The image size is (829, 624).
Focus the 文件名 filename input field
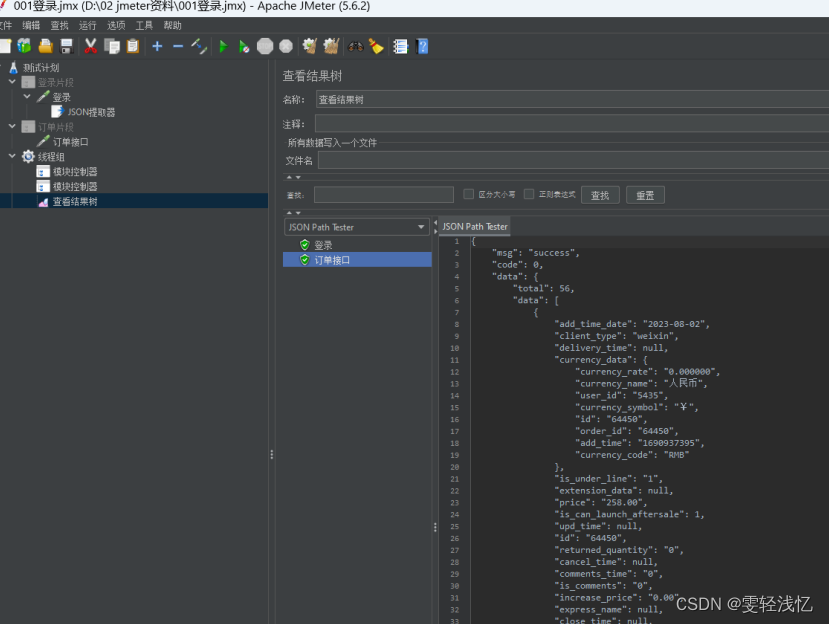tap(573, 160)
